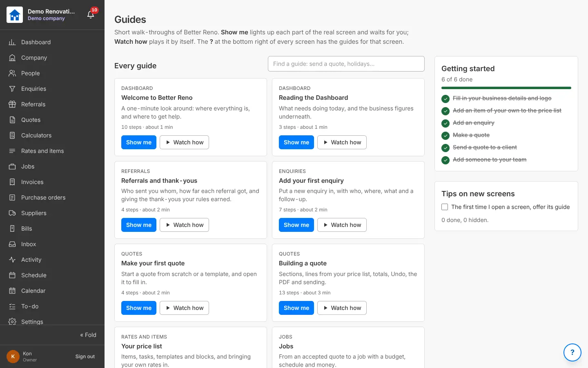This screenshot has width=588, height=368.
Task: Open the help question mark button
Action: pos(572,352)
